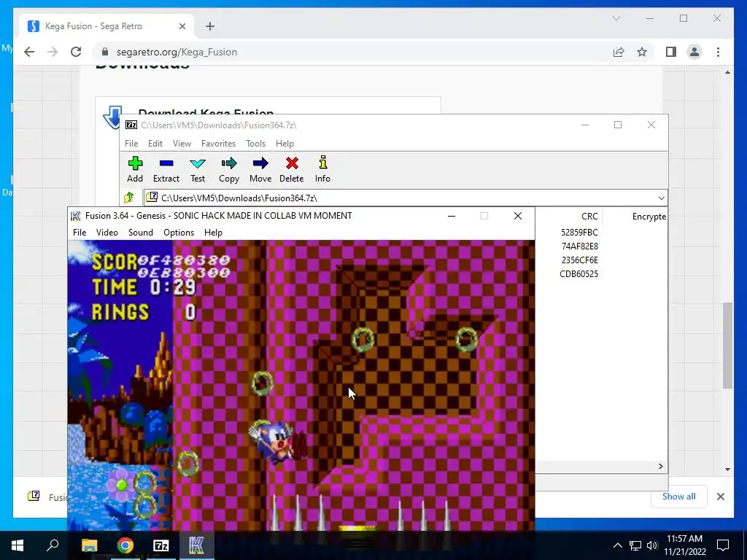This screenshot has height=560, width=747.
Task: Open the Fusion File menu
Action: point(80,233)
